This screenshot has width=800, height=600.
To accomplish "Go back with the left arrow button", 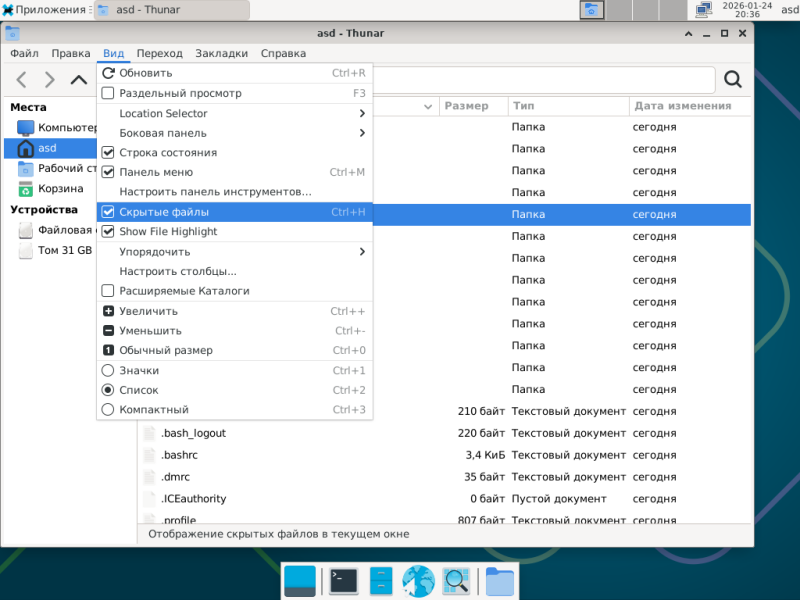I will pos(21,80).
